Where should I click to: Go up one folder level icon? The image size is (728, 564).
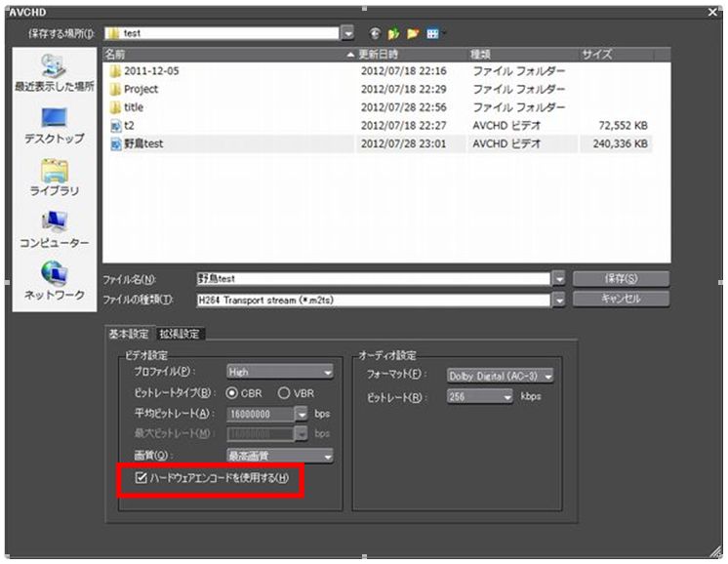pos(393,33)
